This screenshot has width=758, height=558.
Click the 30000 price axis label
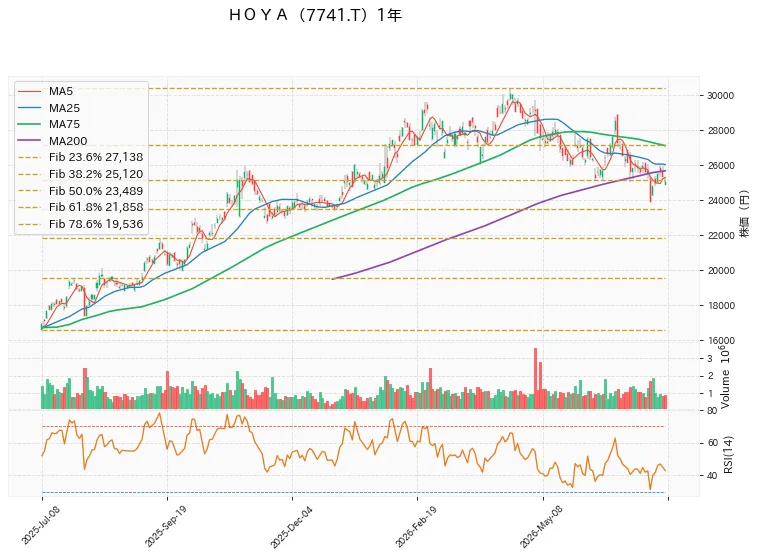click(720, 96)
